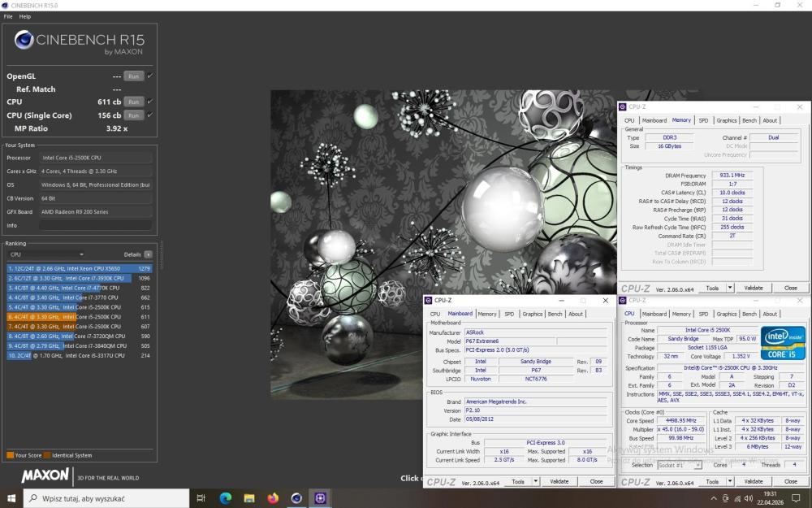Open the File menu in Cinebench

coord(8,16)
